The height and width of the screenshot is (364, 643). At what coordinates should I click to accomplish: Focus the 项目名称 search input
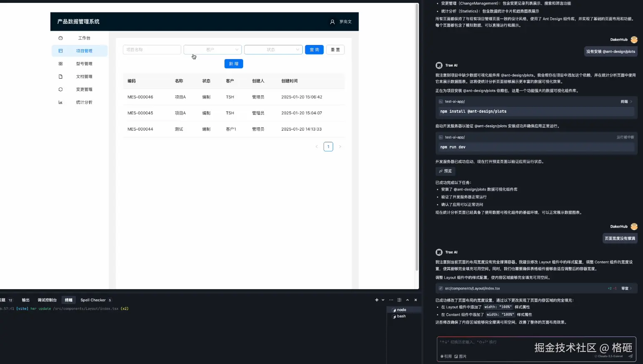[x=152, y=50]
